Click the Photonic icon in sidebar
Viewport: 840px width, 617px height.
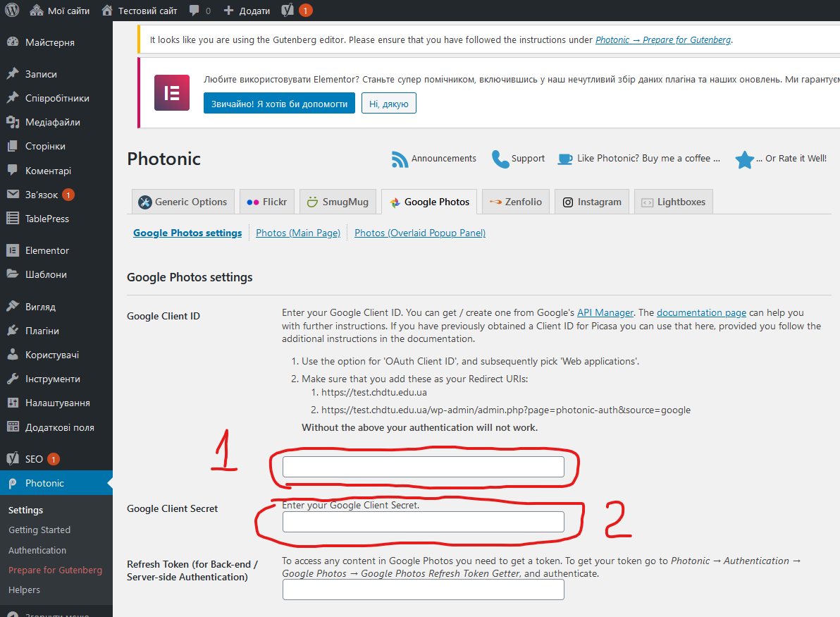click(x=13, y=483)
